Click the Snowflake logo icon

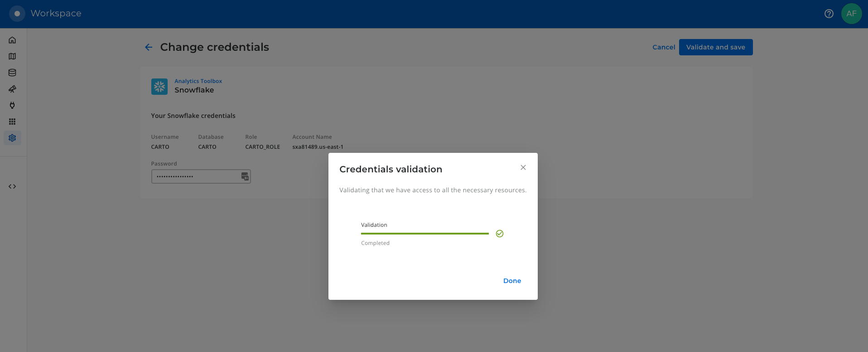(159, 87)
